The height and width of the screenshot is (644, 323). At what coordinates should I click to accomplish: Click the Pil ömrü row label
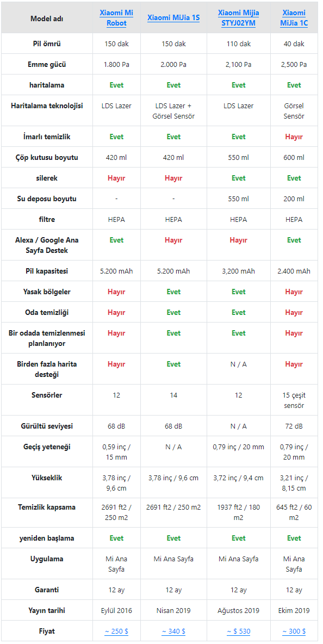[x=47, y=44]
